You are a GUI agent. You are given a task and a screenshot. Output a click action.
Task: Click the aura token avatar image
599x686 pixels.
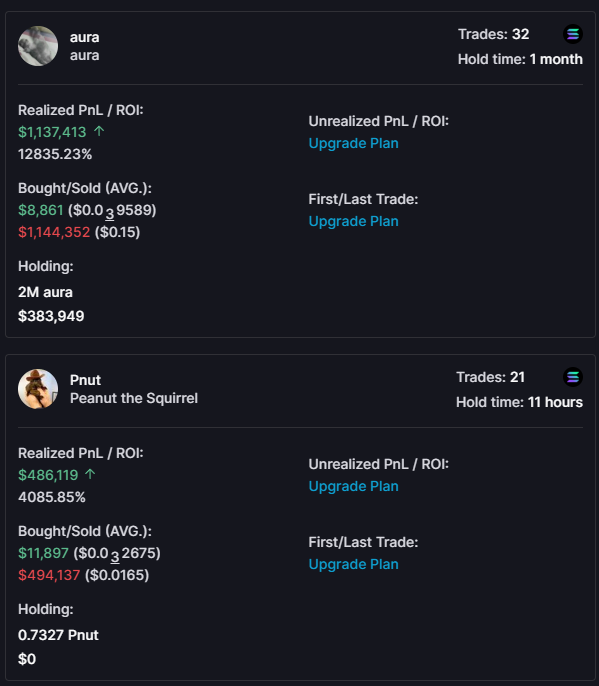(38, 46)
